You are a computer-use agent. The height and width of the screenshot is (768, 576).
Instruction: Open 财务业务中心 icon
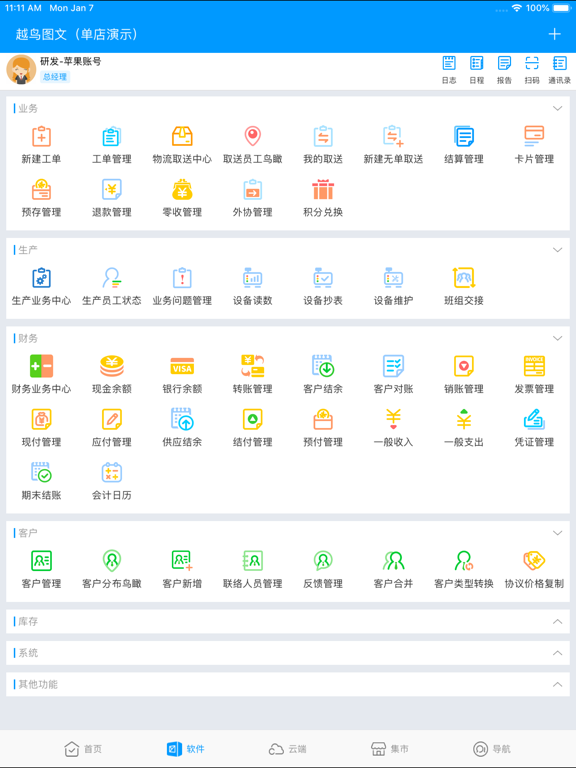pyautogui.click(x=41, y=366)
